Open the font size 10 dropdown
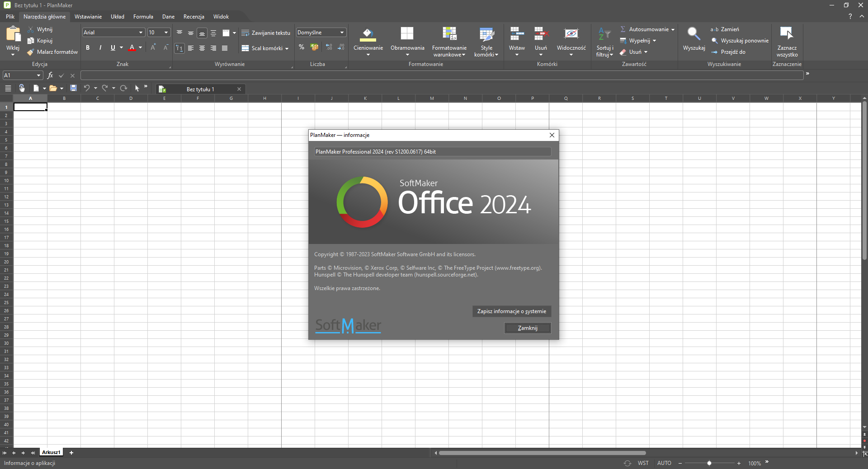 point(166,33)
